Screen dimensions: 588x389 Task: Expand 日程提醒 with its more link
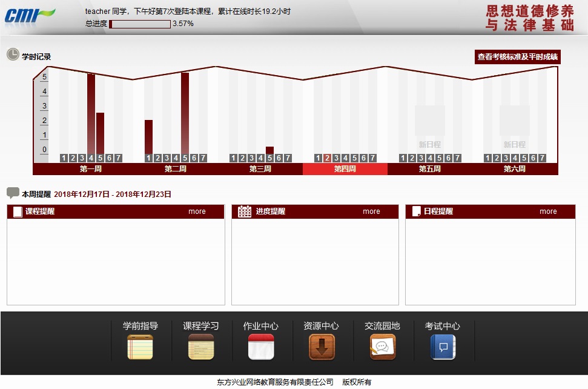(548, 211)
